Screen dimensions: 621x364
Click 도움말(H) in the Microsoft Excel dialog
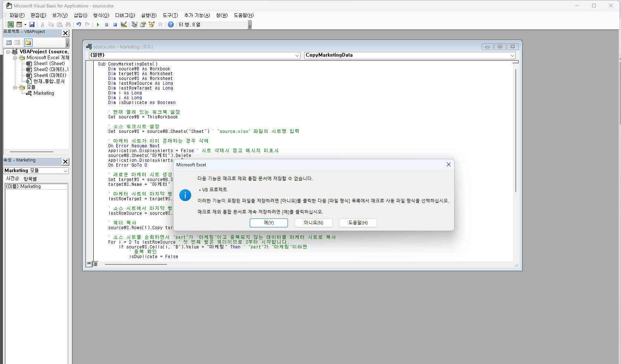point(358,223)
